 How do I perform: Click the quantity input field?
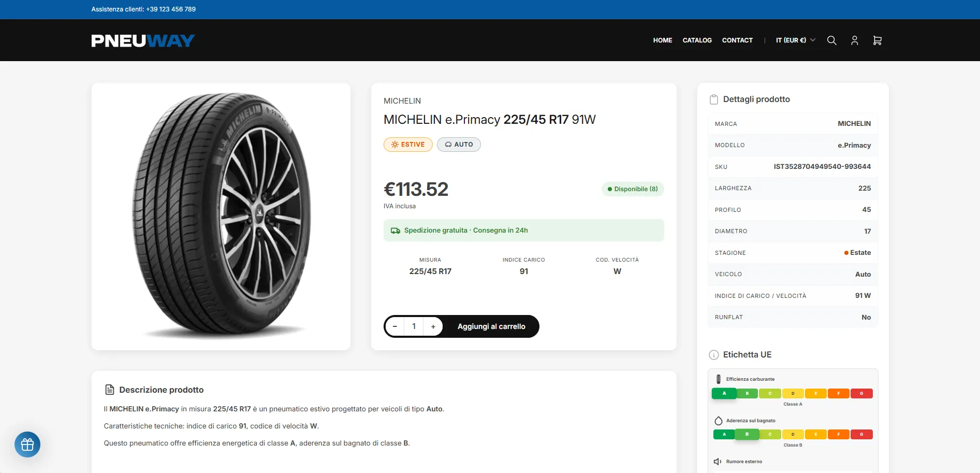[x=414, y=326]
